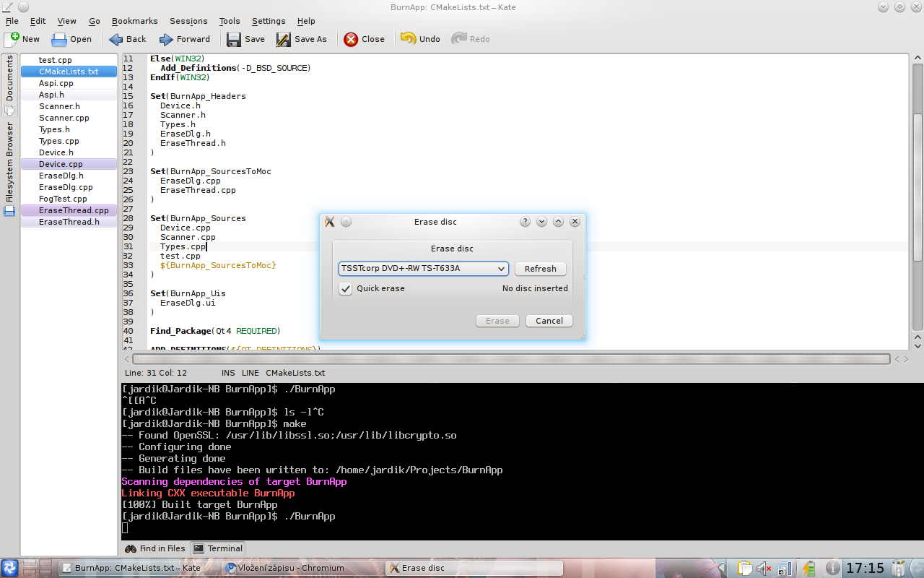
Task: Select EraseThread.cpp in the Documents list
Action: pyautogui.click(x=69, y=210)
